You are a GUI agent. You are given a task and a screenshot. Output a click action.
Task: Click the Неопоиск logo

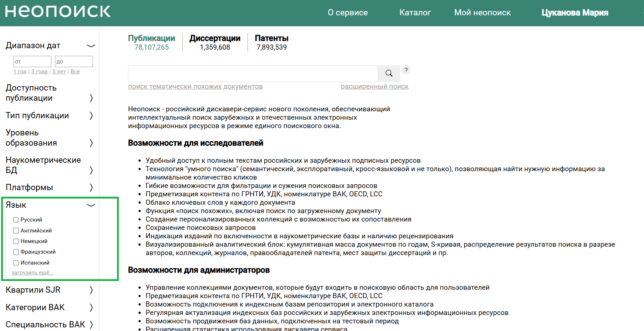[x=58, y=12]
